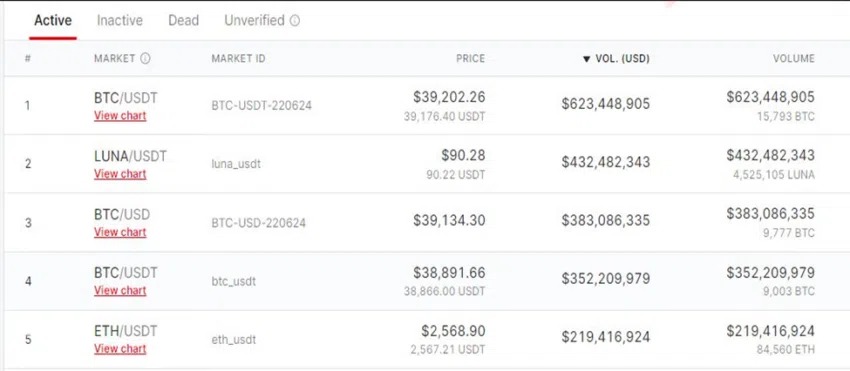
Task: Select the Active tab
Action: (53, 21)
